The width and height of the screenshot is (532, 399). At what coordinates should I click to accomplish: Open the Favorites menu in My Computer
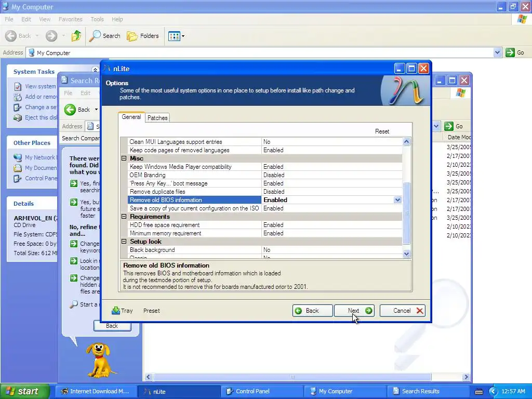click(x=70, y=19)
